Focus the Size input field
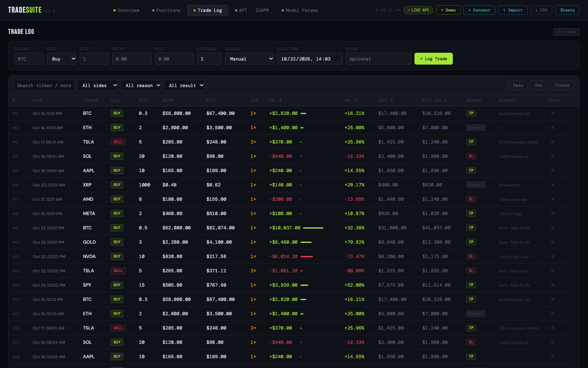The image size is (588, 368). click(x=94, y=59)
